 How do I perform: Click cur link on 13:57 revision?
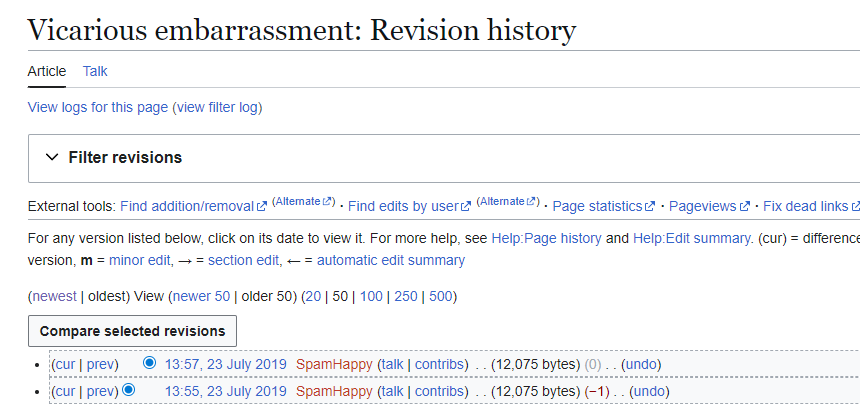tap(65, 364)
